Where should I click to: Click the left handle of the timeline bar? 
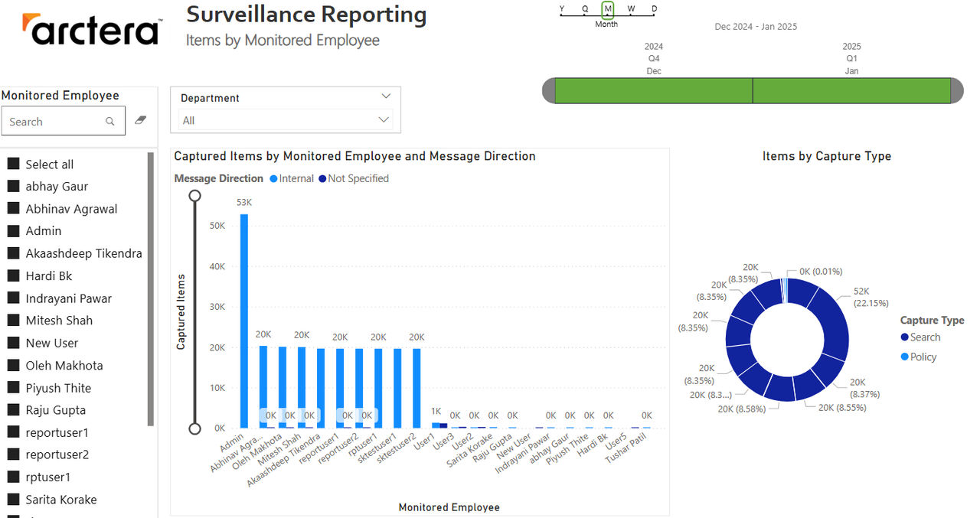point(548,90)
